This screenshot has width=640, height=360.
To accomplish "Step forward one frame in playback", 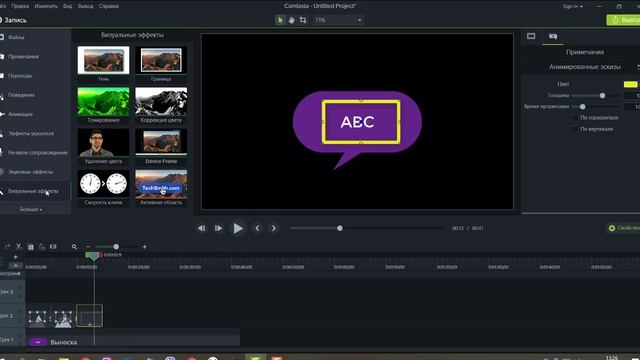I will [x=218, y=228].
